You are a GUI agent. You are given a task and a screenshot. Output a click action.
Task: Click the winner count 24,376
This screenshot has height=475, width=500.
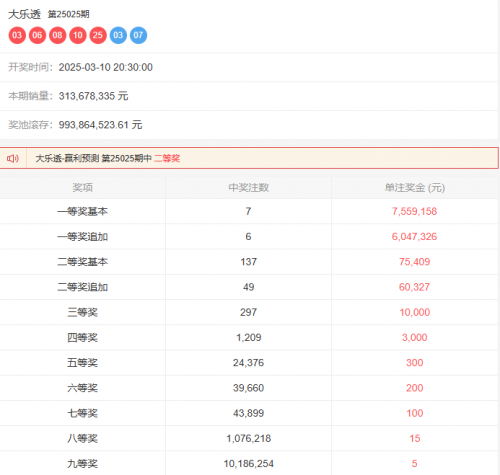249,363
